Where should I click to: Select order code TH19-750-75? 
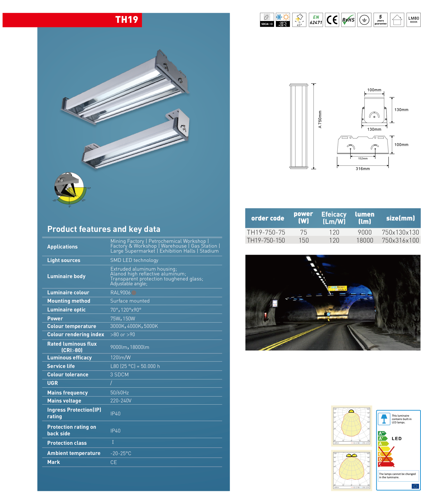(x=266, y=232)
